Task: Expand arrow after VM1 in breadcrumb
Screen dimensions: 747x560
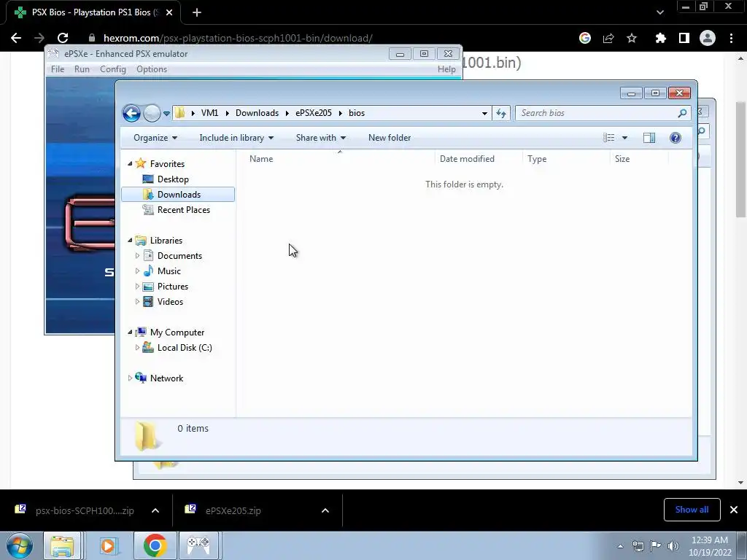Action: click(x=227, y=113)
